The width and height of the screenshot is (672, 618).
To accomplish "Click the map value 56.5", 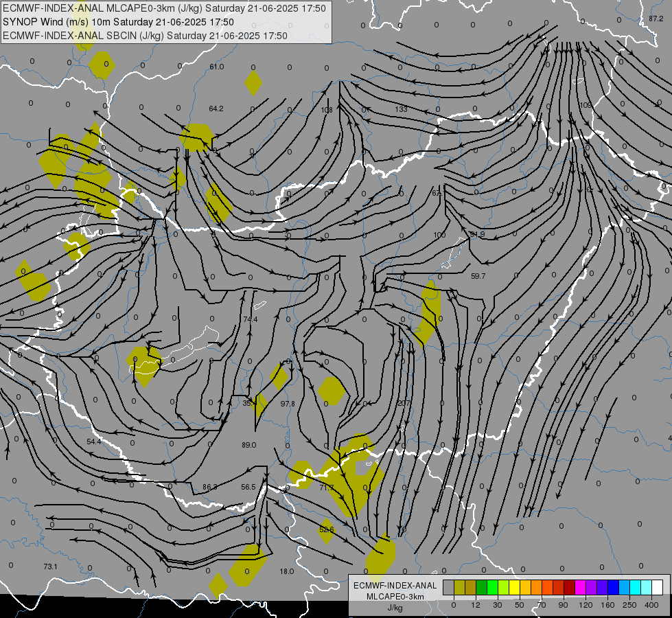I will coord(248,487).
